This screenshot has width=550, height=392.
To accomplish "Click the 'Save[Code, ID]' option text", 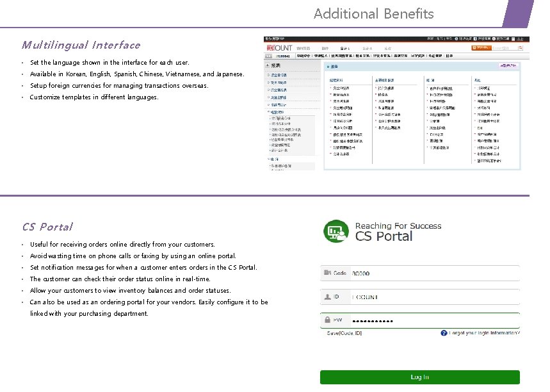I will 344,333.
